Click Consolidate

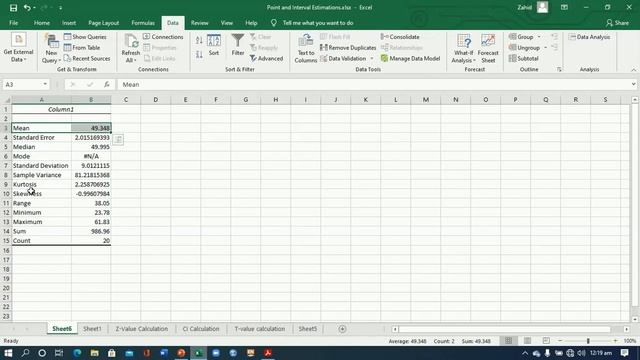(400, 37)
